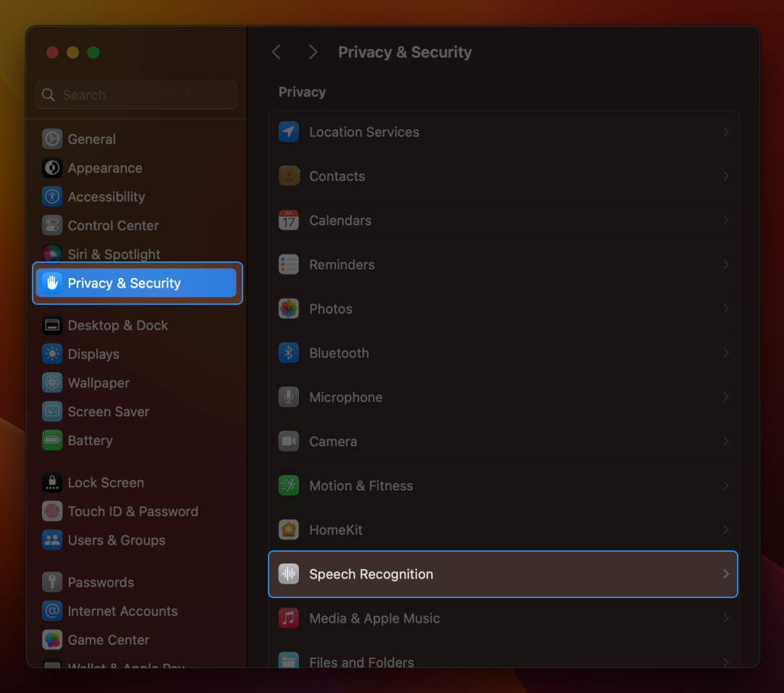The height and width of the screenshot is (693, 784).
Task: Open Motion & Fitness using its chevron
Action: click(725, 485)
